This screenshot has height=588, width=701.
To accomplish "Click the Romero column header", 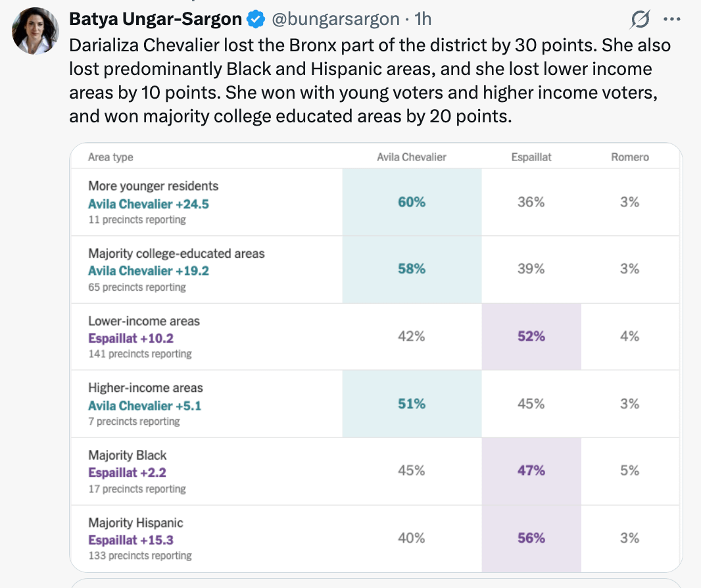I will (630, 157).
